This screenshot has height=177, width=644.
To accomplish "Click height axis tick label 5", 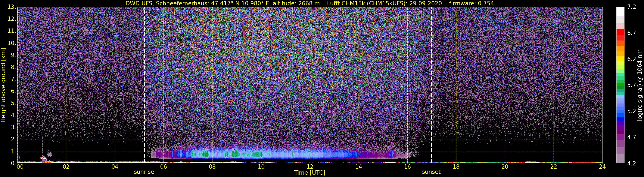I will 13,103.
